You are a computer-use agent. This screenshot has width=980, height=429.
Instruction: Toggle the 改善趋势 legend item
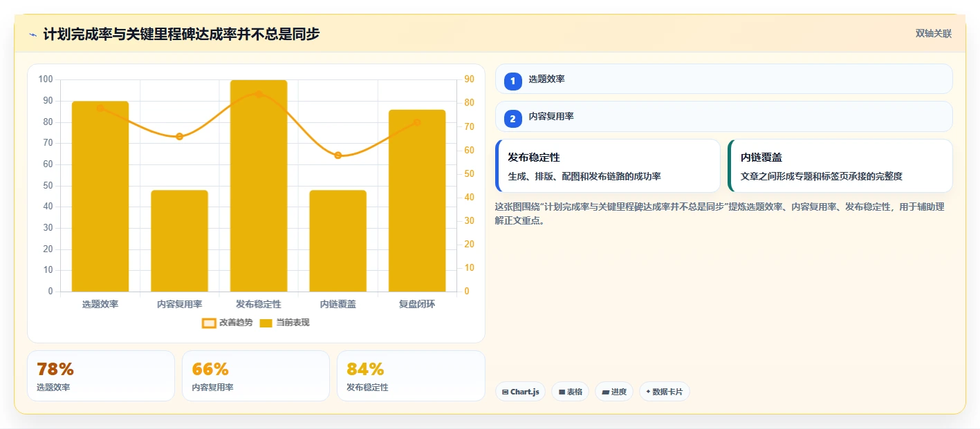click(x=228, y=323)
